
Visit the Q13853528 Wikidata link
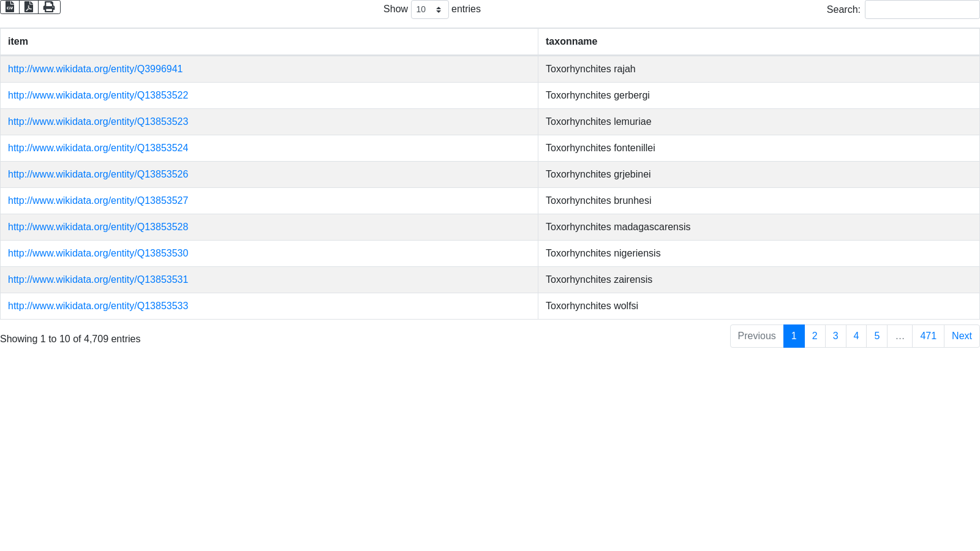pos(98,227)
